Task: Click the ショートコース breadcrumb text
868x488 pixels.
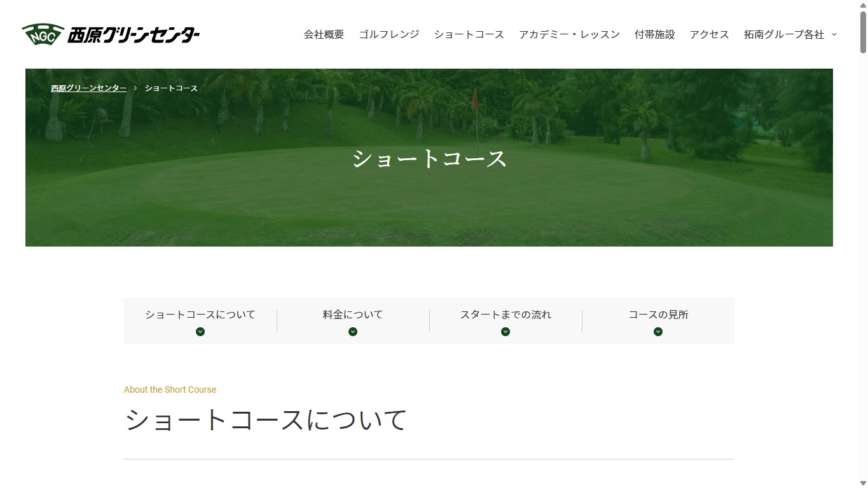Action: click(x=171, y=88)
